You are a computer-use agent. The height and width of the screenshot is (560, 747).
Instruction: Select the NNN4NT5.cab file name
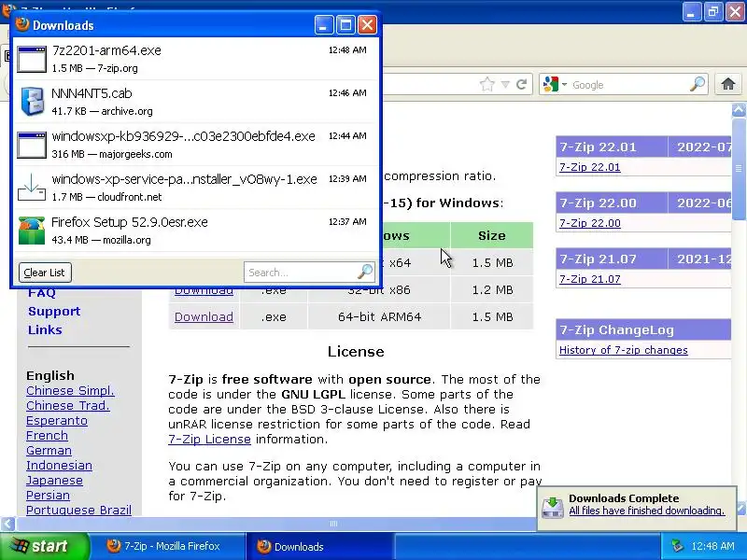tap(92, 93)
